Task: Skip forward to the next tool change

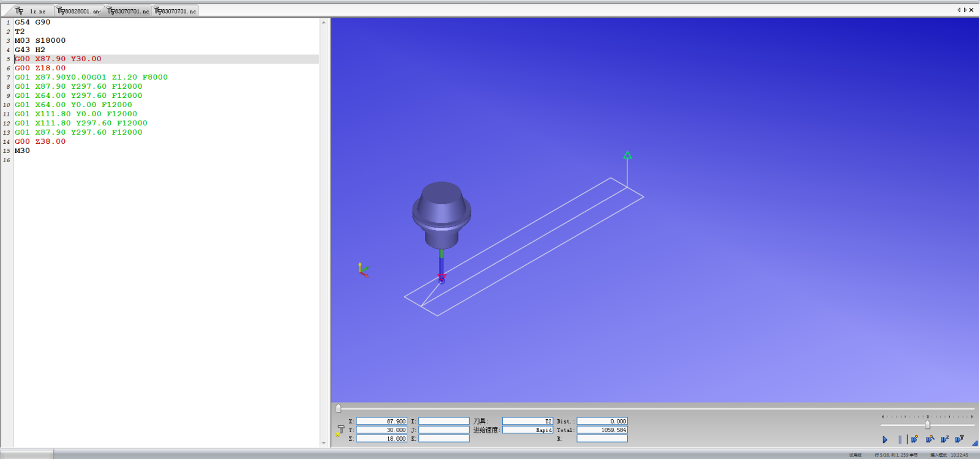Action: tap(959, 439)
